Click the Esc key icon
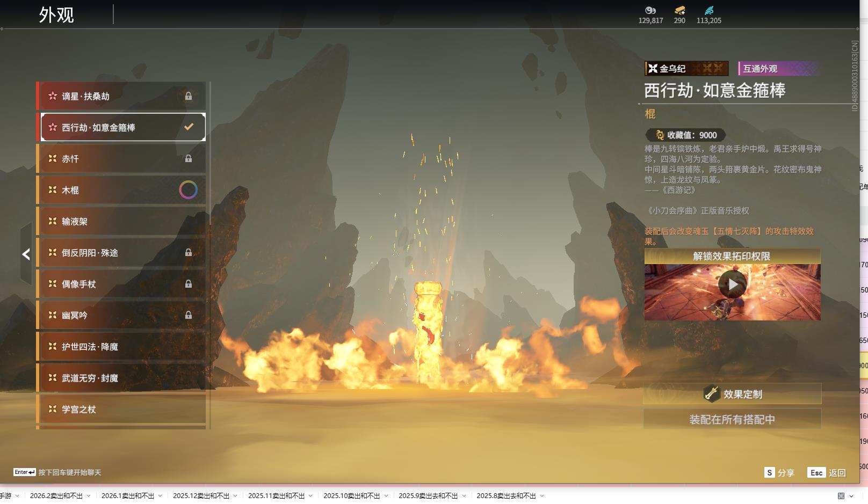 click(x=816, y=473)
